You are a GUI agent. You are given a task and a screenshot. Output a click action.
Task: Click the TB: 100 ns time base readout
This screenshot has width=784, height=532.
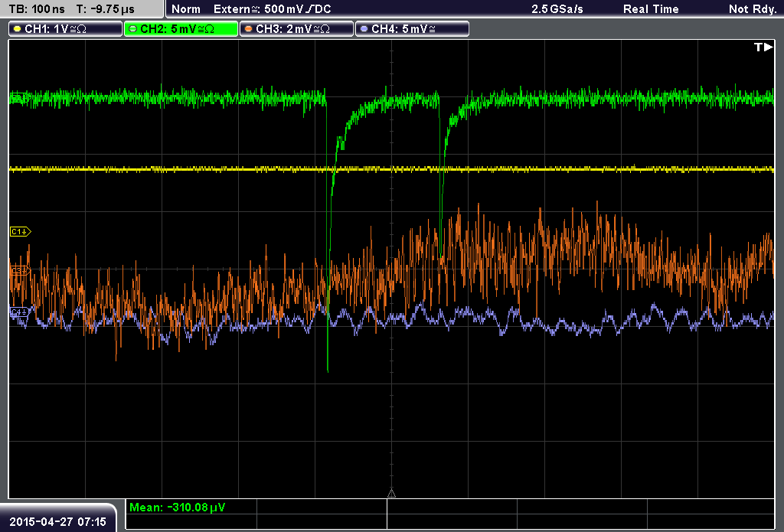point(37,9)
